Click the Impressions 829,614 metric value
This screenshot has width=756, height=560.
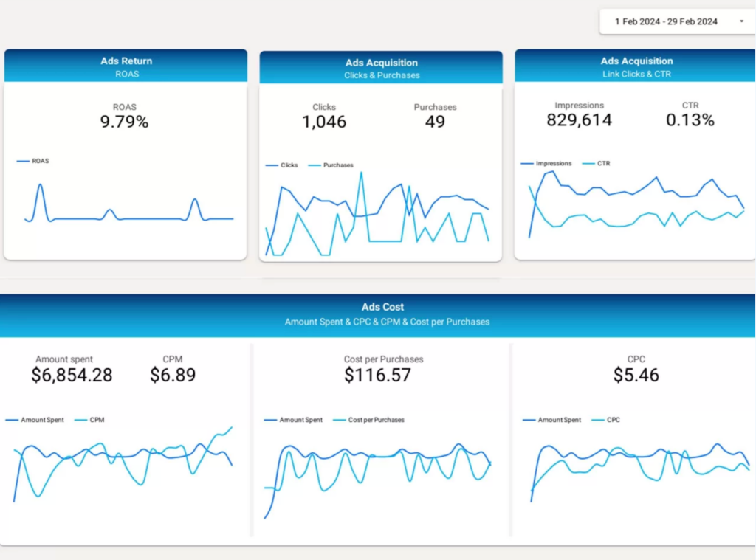coord(579,121)
